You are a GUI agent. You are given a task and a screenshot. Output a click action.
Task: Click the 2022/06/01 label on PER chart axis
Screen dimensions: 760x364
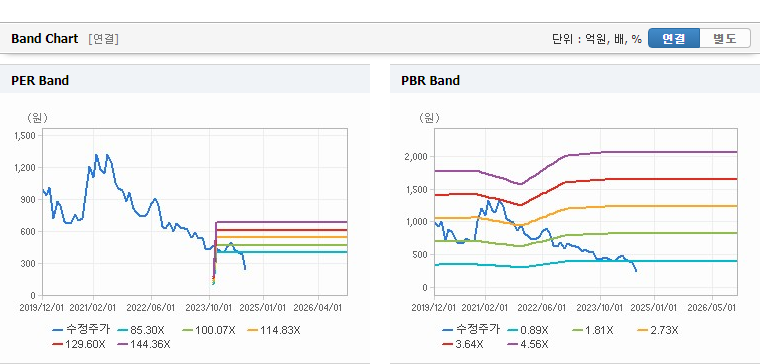(x=150, y=307)
